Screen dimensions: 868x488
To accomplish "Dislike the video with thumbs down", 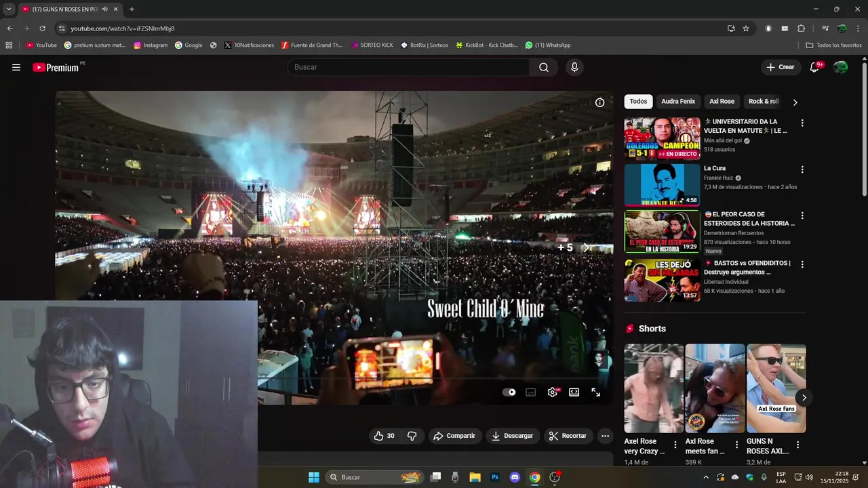I will coord(412,436).
